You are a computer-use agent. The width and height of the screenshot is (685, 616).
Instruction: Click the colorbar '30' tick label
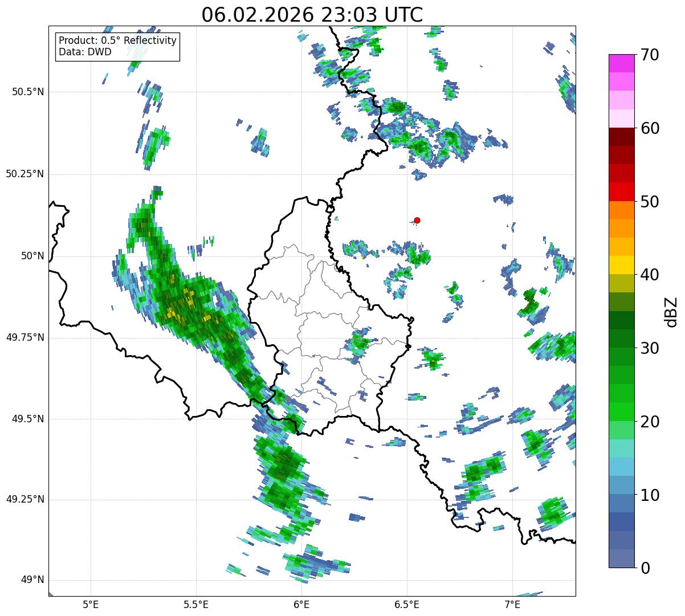tap(650, 348)
